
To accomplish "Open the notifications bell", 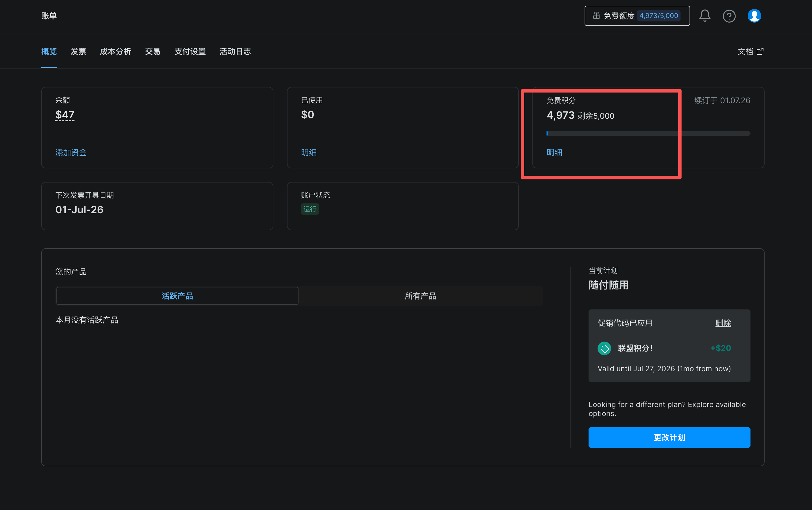I will tap(705, 16).
